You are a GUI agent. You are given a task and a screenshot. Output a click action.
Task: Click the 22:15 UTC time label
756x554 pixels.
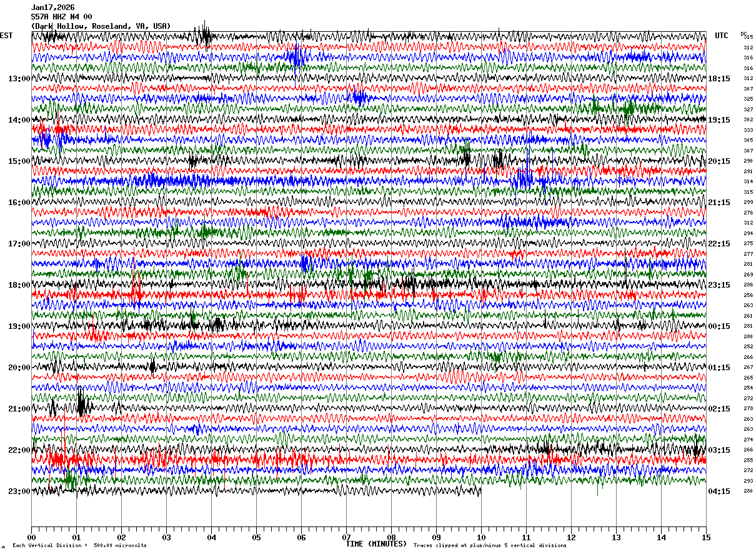(719, 243)
